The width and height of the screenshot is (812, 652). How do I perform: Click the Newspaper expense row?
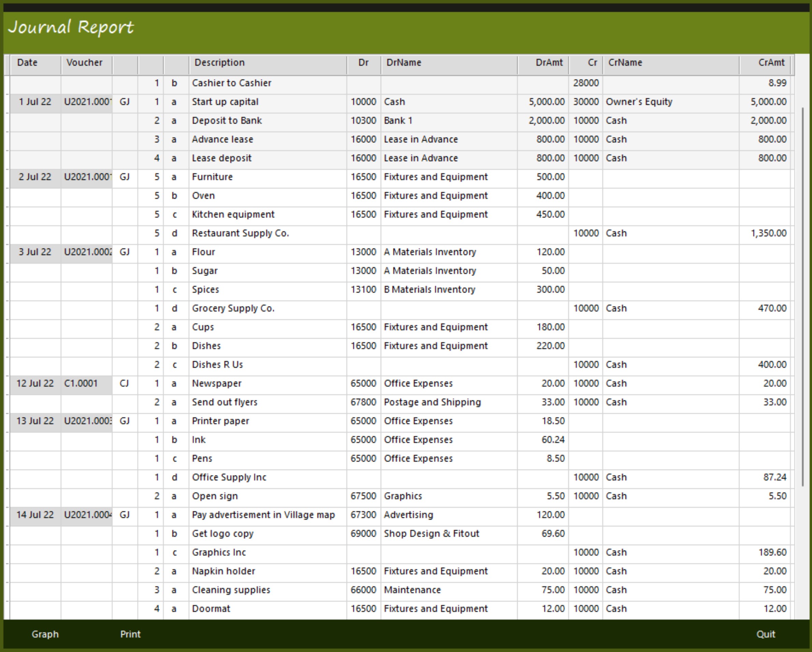(217, 383)
